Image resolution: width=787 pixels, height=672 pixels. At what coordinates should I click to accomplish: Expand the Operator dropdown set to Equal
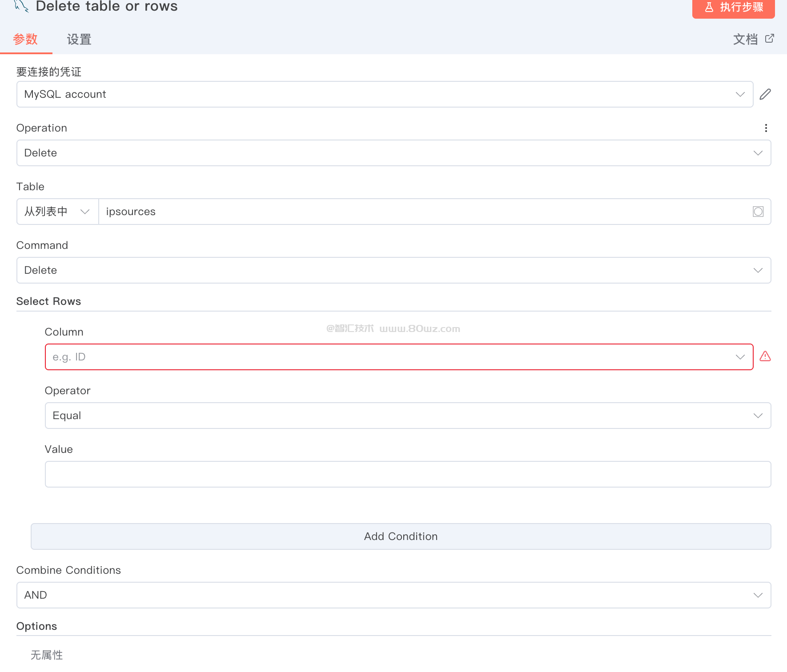pyautogui.click(x=408, y=416)
